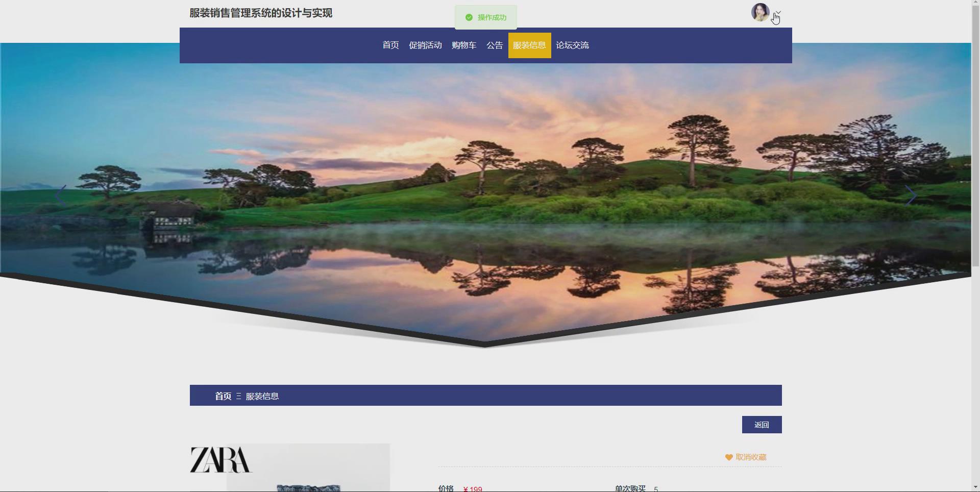Select the 公告 navigation item
This screenshot has width=980, height=492.
[x=494, y=45]
